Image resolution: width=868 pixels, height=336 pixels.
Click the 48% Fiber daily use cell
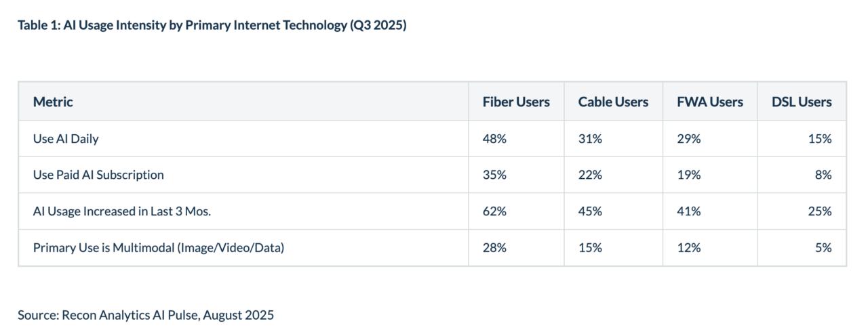coord(494,139)
